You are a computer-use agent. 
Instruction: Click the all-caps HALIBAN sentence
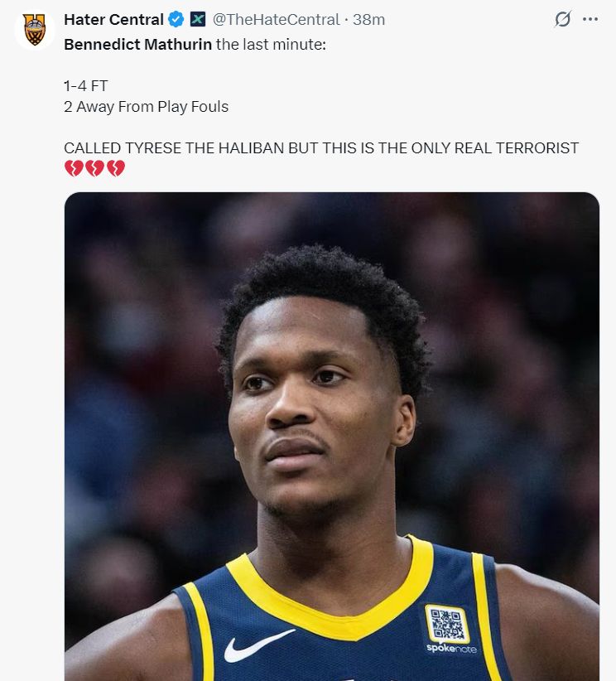coord(320,148)
